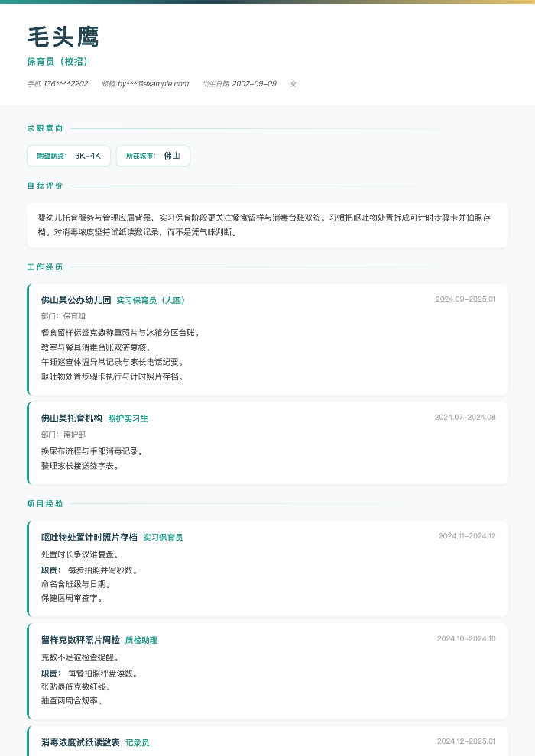Click the line 教室与餐具消毒台账双签复核

point(96,347)
